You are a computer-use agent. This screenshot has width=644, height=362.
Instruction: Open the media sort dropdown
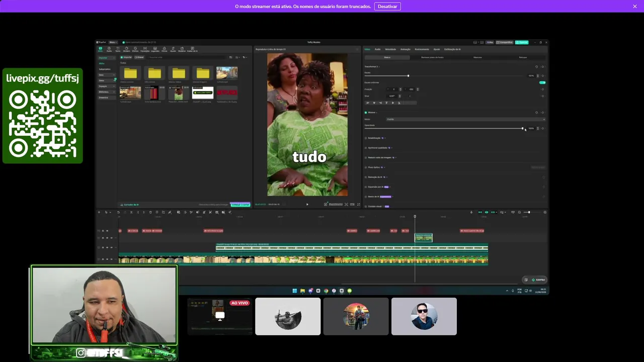tap(238, 57)
